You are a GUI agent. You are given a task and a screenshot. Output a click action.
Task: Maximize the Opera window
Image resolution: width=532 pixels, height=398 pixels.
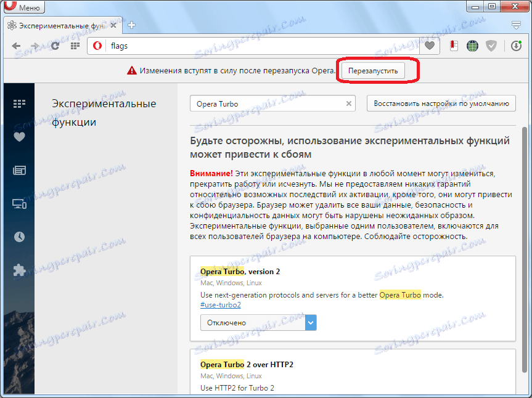[x=492, y=6]
